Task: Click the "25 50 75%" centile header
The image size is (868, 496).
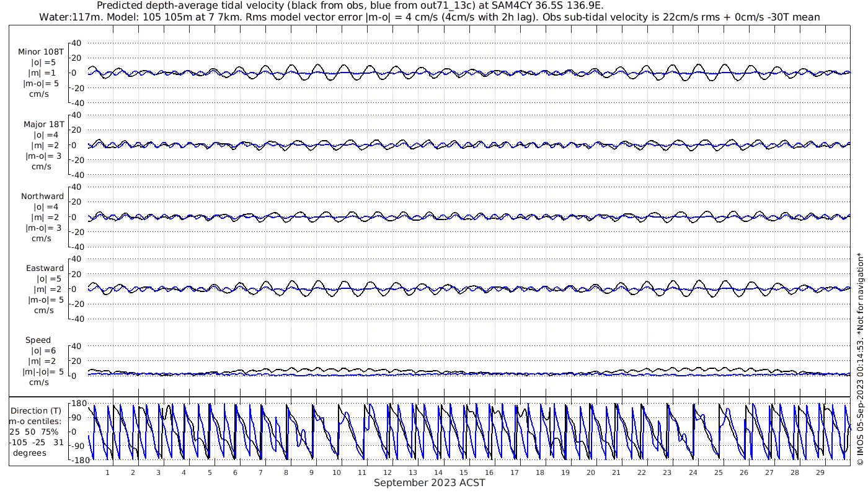Action: (x=34, y=432)
